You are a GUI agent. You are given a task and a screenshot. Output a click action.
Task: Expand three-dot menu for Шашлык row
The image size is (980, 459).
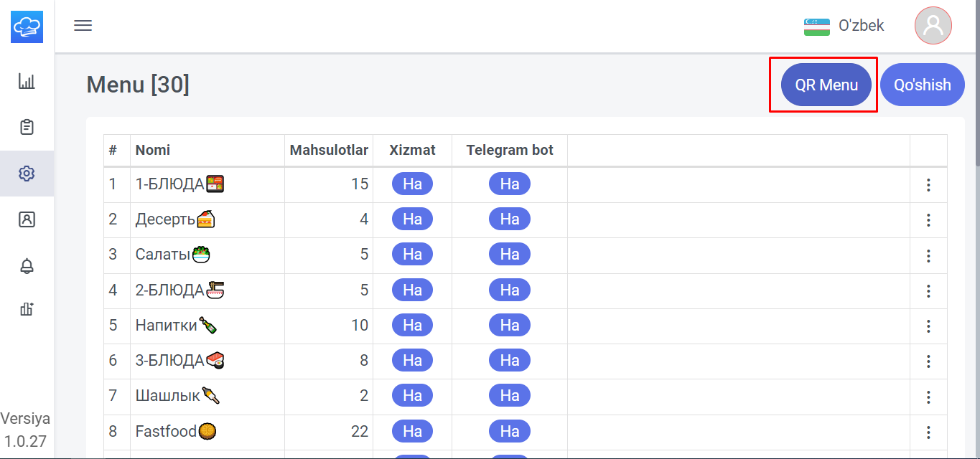[928, 397]
